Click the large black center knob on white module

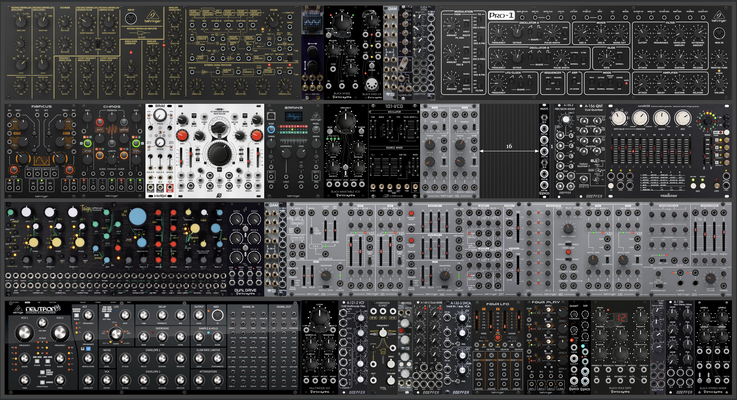220,153
